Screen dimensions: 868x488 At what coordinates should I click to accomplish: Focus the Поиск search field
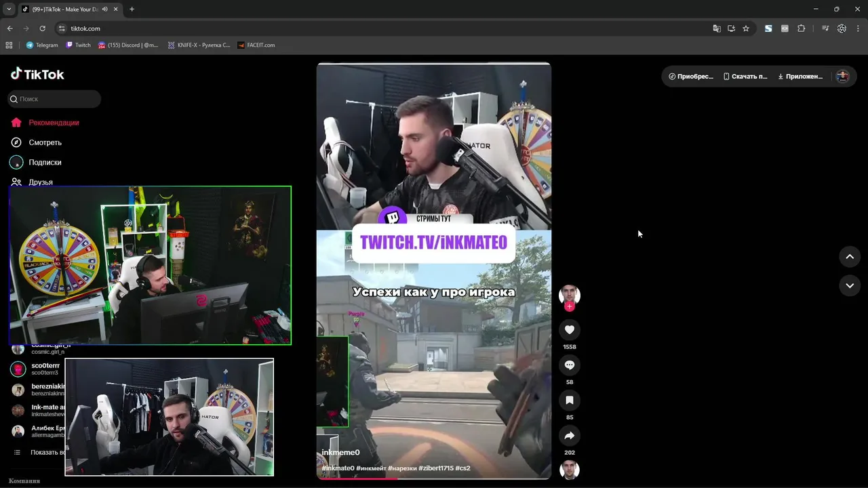coord(54,99)
